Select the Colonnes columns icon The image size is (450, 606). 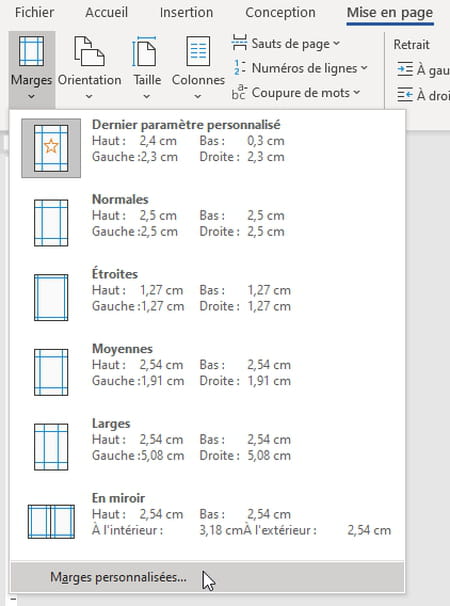coord(198,51)
